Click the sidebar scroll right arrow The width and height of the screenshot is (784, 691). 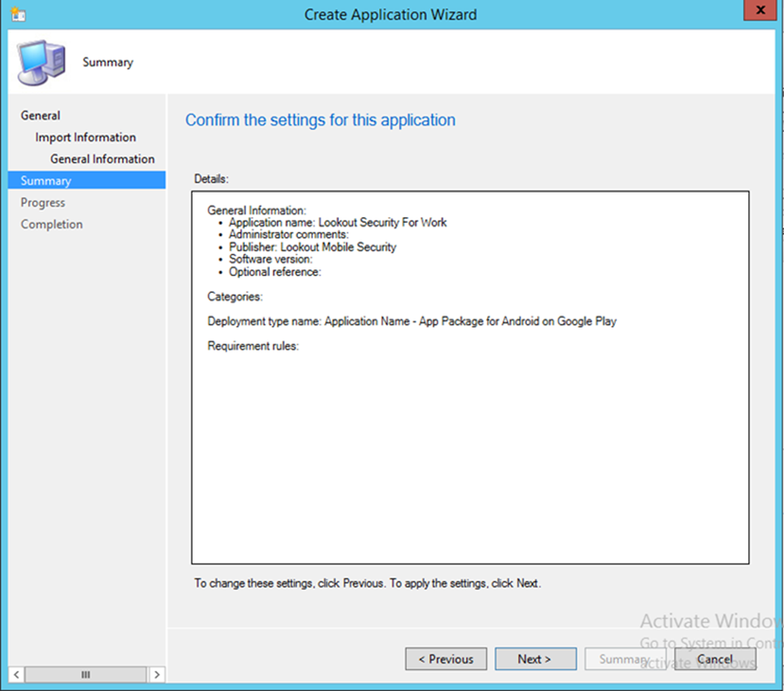click(x=157, y=674)
